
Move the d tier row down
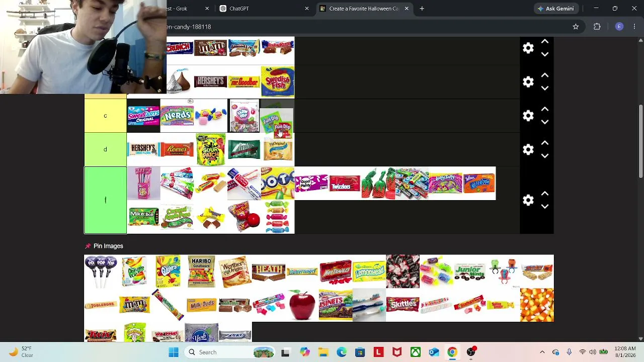click(x=545, y=156)
